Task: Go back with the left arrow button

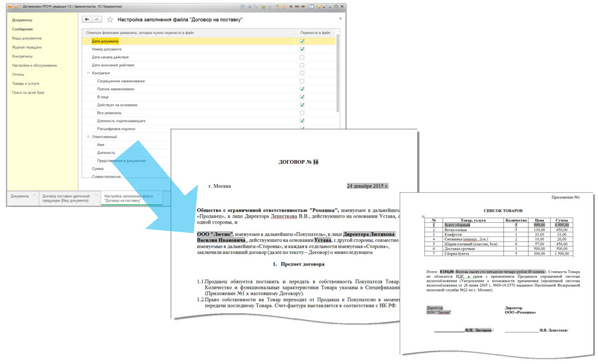Action: coord(87,19)
